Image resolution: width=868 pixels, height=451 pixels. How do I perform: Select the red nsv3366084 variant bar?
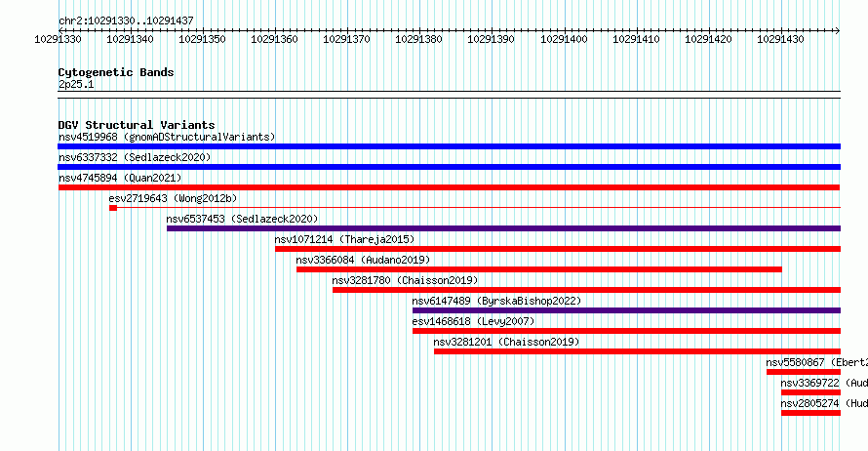pos(539,269)
